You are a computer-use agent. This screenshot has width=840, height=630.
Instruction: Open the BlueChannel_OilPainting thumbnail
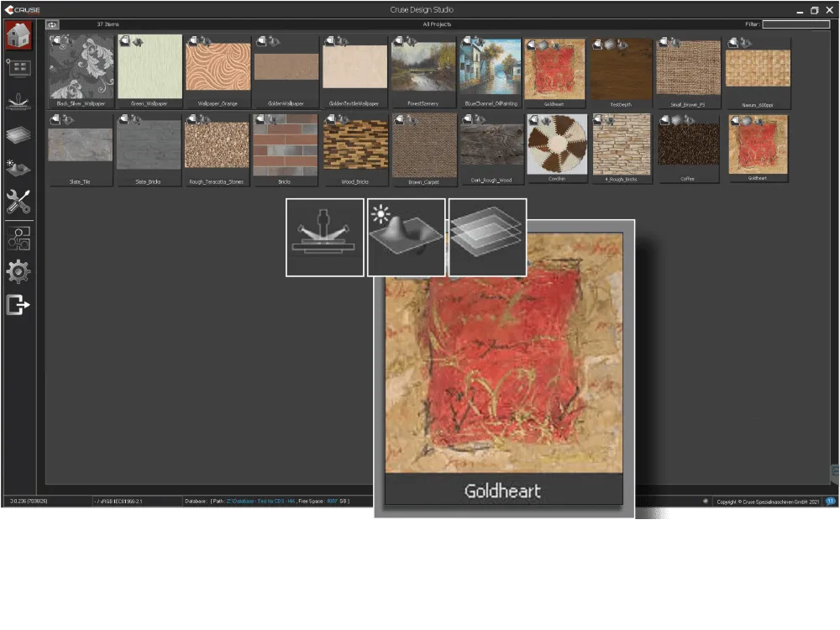[491, 68]
